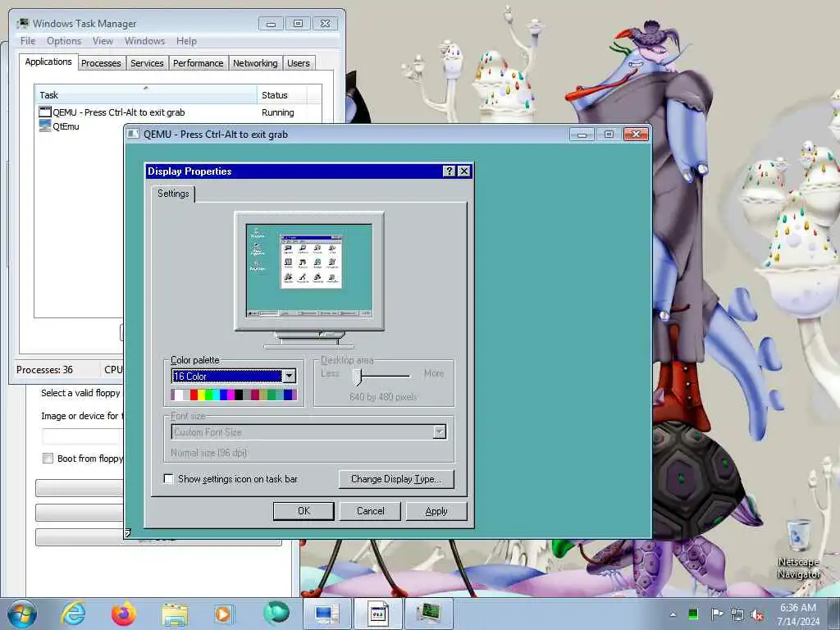This screenshot has height=630, width=840.
Task: Click the QEMU window title bar icon
Action: coord(133,134)
